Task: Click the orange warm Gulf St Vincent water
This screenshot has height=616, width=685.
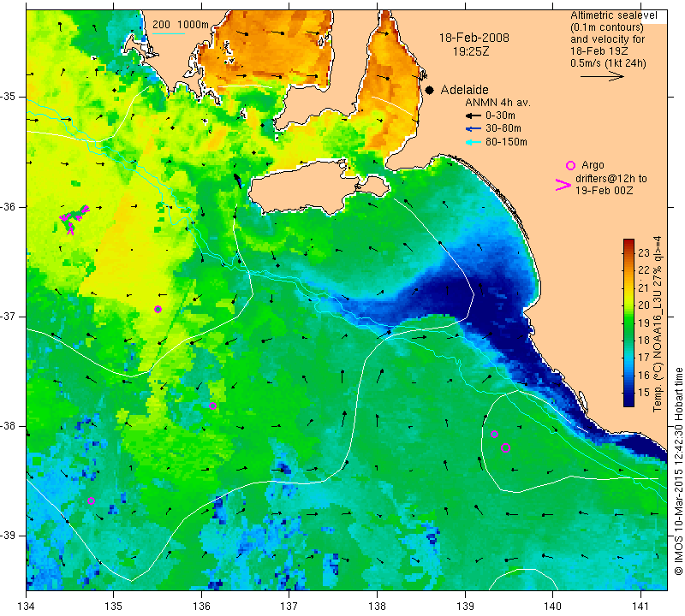Action: tap(391, 83)
